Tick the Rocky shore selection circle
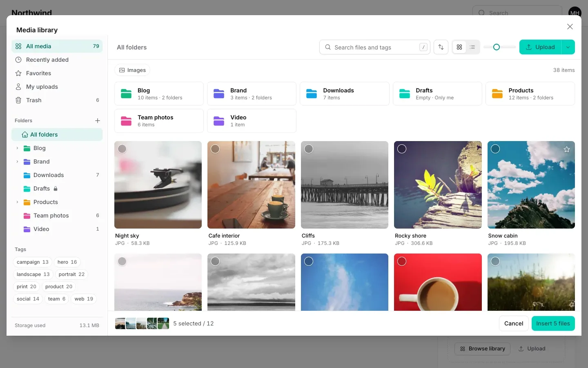 tap(402, 149)
